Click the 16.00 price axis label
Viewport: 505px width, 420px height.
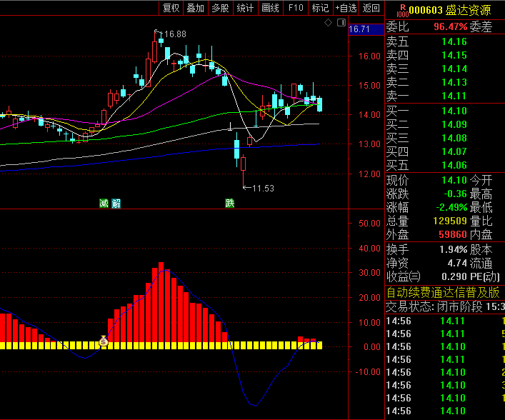[x=369, y=56]
